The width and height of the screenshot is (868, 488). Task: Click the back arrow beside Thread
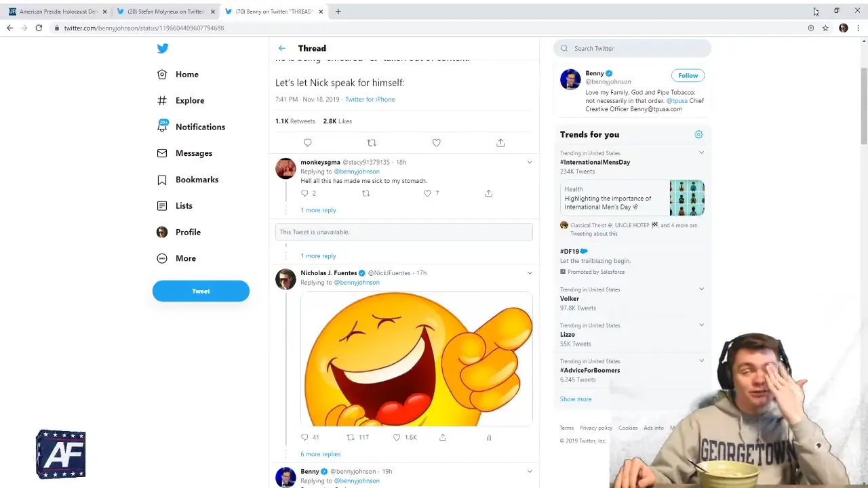point(282,48)
